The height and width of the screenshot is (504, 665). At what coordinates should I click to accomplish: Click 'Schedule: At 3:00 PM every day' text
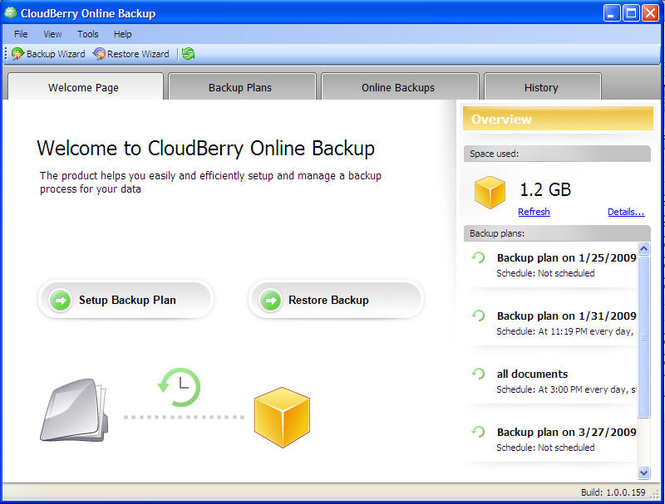click(566, 390)
